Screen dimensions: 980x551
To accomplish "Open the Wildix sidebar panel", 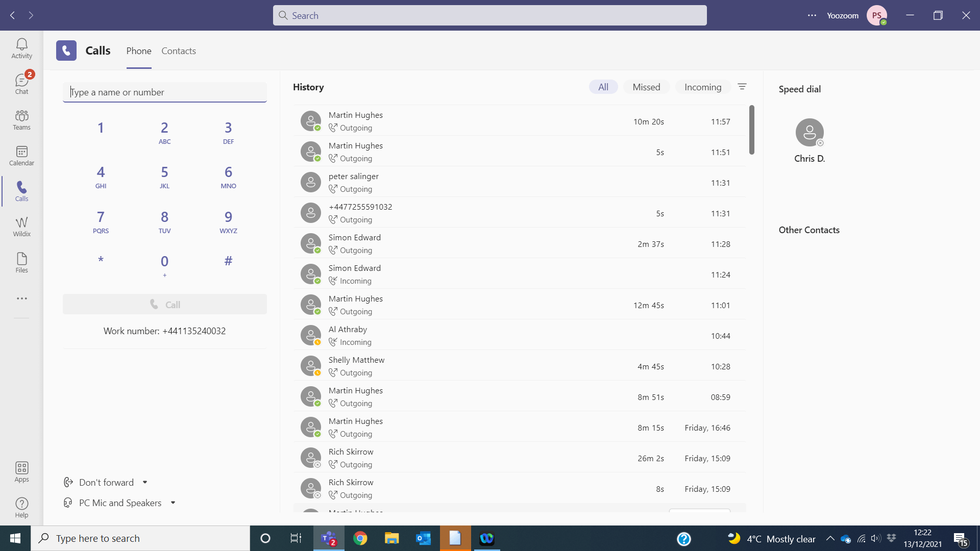I will [21, 226].
